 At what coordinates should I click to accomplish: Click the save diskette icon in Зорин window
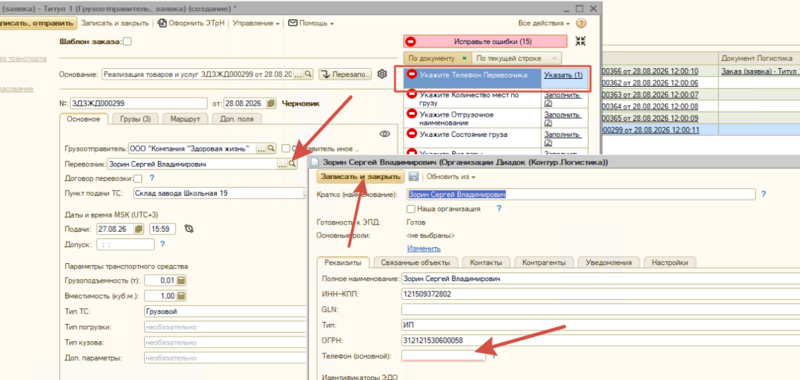414,177
